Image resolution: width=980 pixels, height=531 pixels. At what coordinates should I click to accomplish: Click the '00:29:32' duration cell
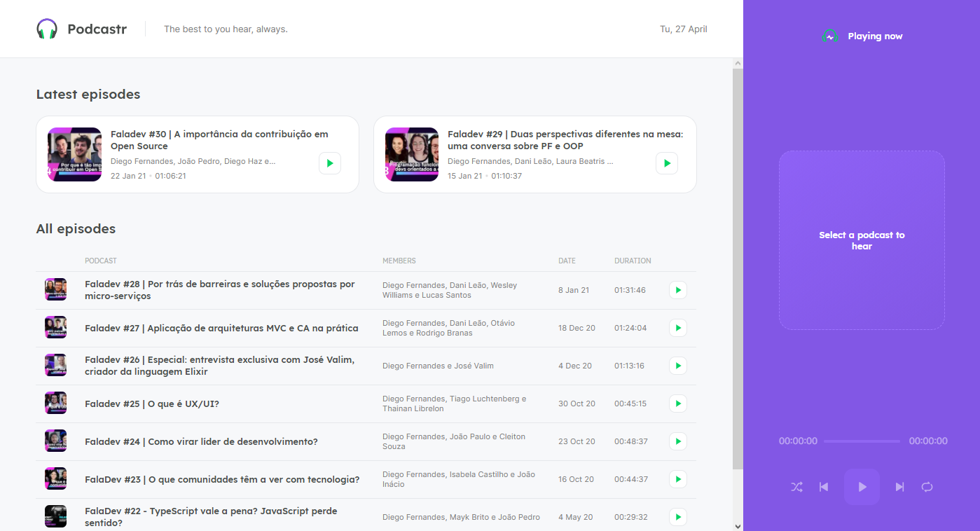coord(630,517)
